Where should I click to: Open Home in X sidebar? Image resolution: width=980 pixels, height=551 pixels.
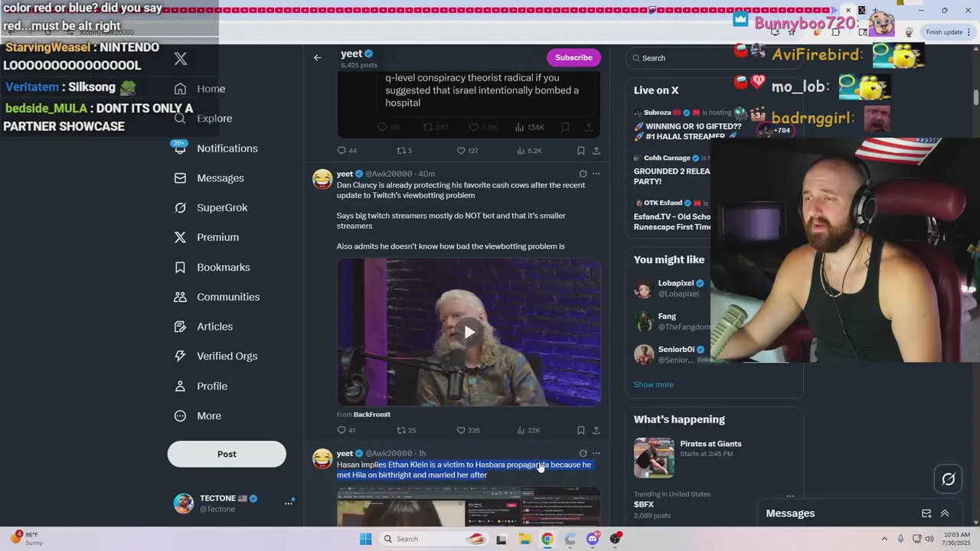click(x=200, y=89)
